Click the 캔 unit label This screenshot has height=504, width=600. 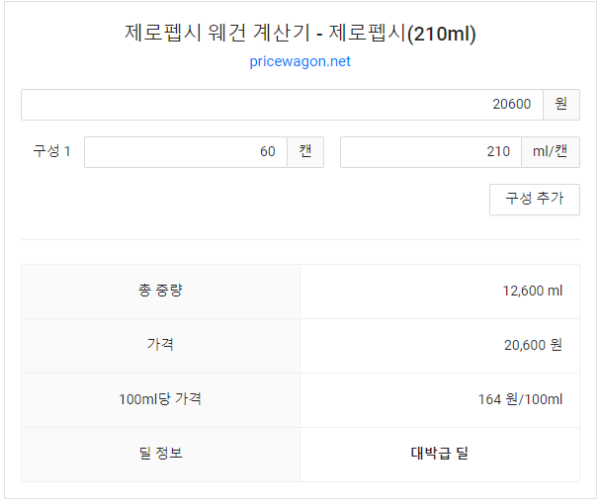(305, 152)
